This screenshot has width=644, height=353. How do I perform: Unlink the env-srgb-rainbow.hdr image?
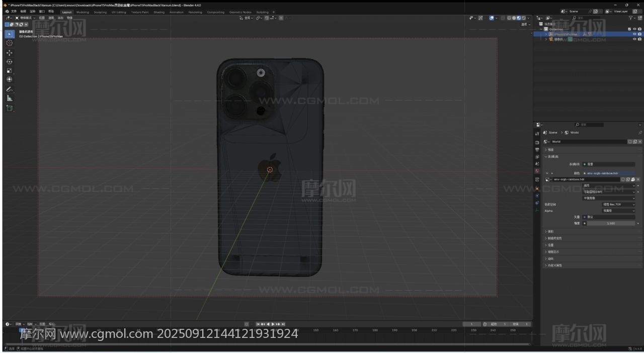[638, 180]
